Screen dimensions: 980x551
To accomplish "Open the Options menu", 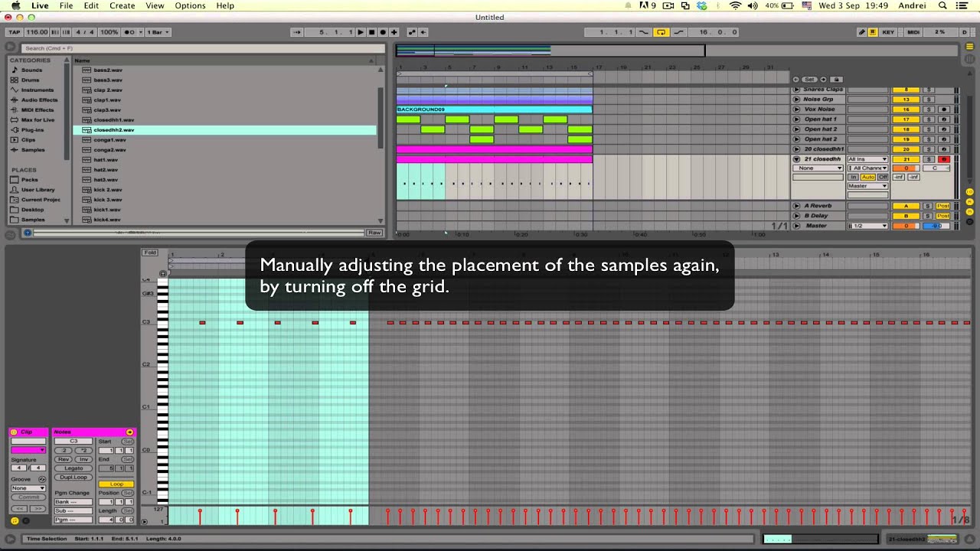I will click(x=190, y=5).
